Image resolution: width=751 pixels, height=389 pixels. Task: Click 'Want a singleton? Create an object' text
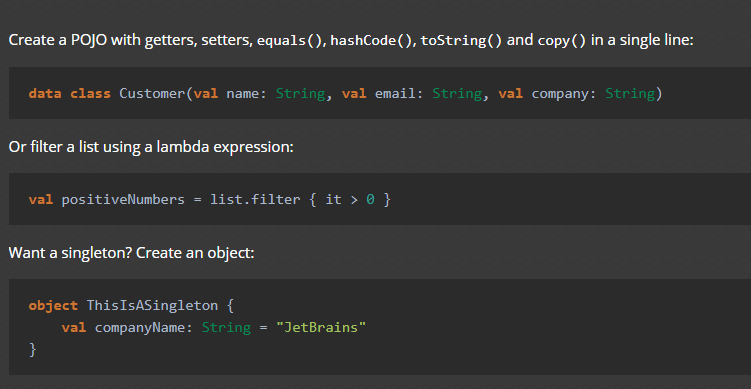132,253
